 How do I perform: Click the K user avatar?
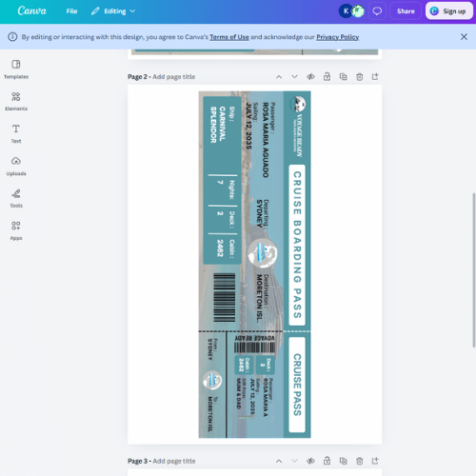pos(346,11)
